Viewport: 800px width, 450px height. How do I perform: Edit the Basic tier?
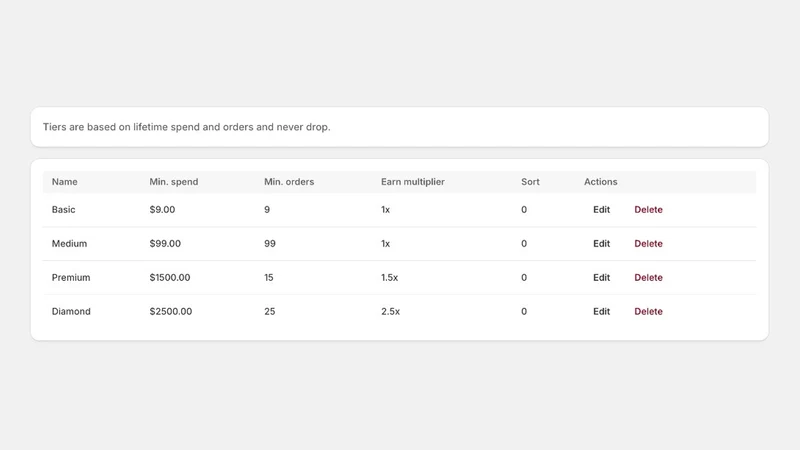click(601, 210)
